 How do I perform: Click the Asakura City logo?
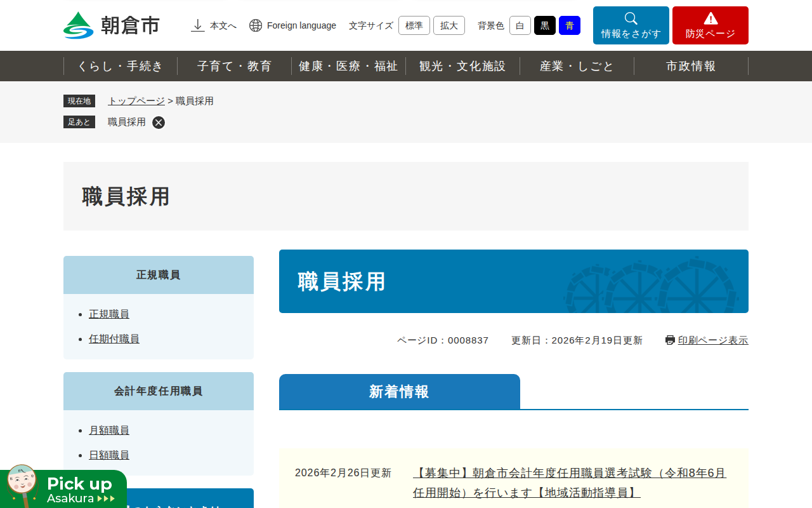112,25
